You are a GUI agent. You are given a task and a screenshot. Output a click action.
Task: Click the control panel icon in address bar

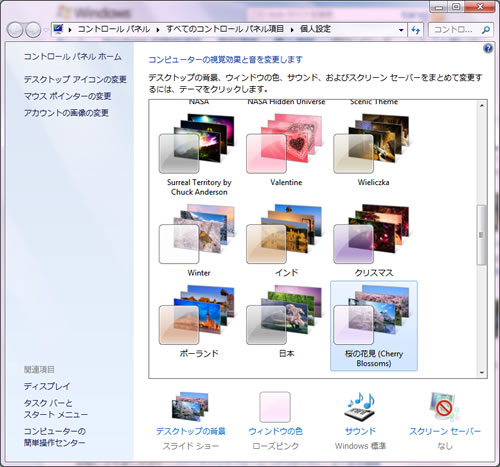[x=58, y=29]
